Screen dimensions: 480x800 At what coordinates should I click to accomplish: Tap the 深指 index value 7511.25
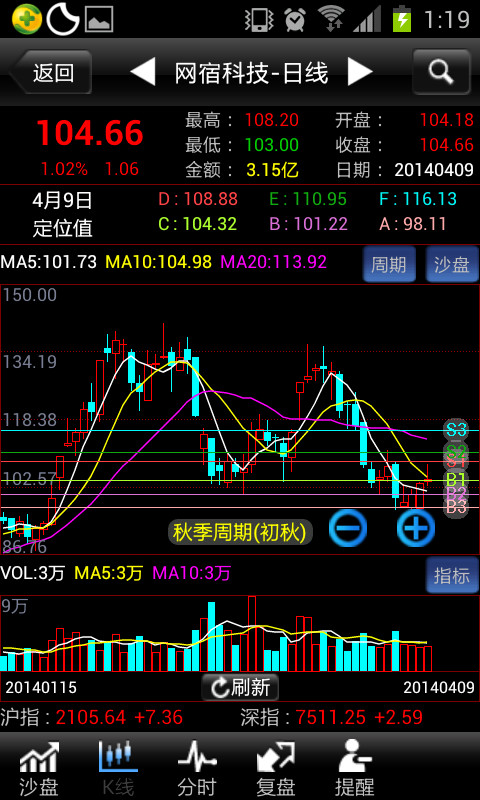pos(331,717)
